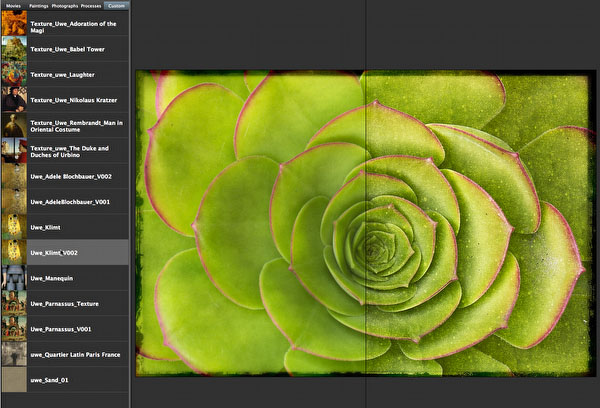Click the thumbnail beside the plain Uwe_Klimt entry

tap(14, 227)
